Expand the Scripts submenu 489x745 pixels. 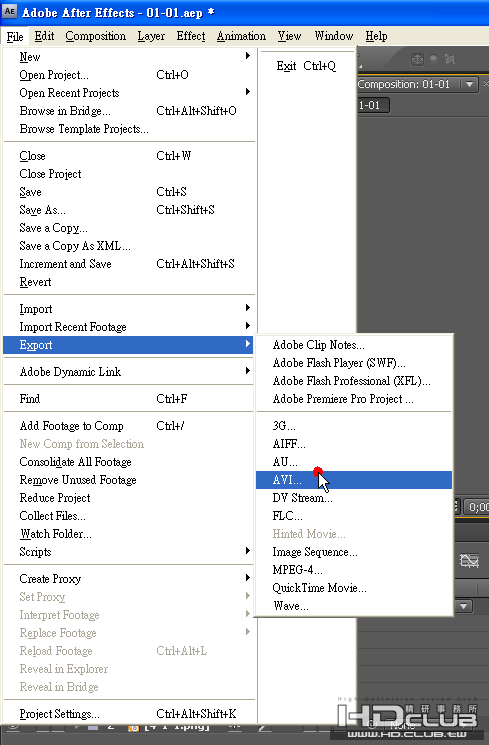pyautogui.click(x=129, y=552)
